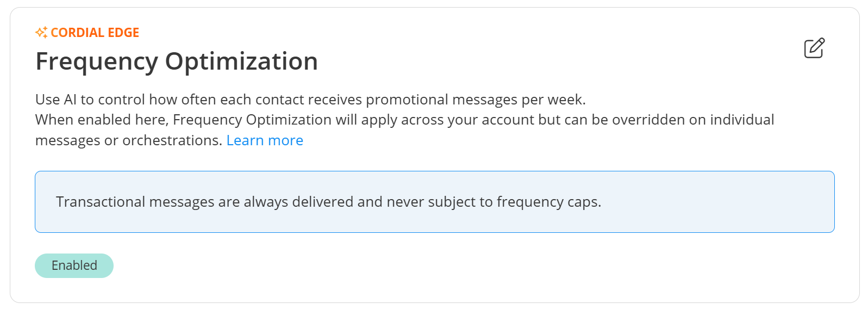Click the Cordial Edge sparkle icon
This screenshot has height=309, width=868.
pos(41,33)
